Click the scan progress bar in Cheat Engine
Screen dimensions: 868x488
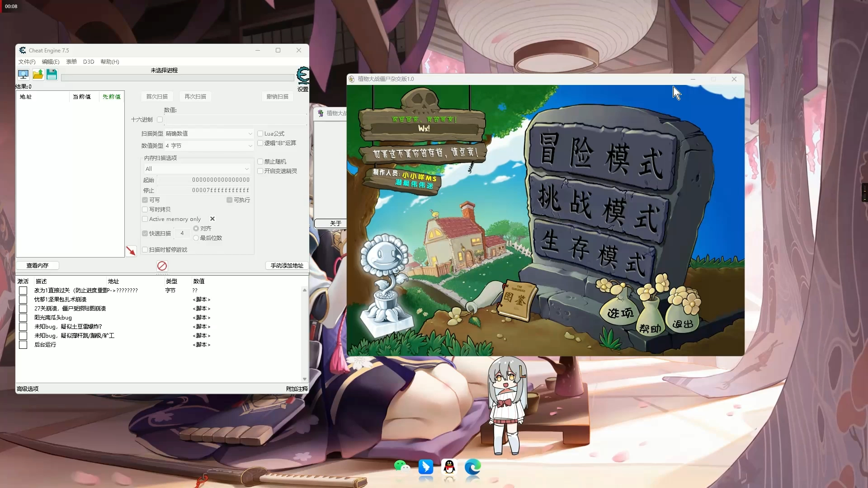click(x=178, y=78)
